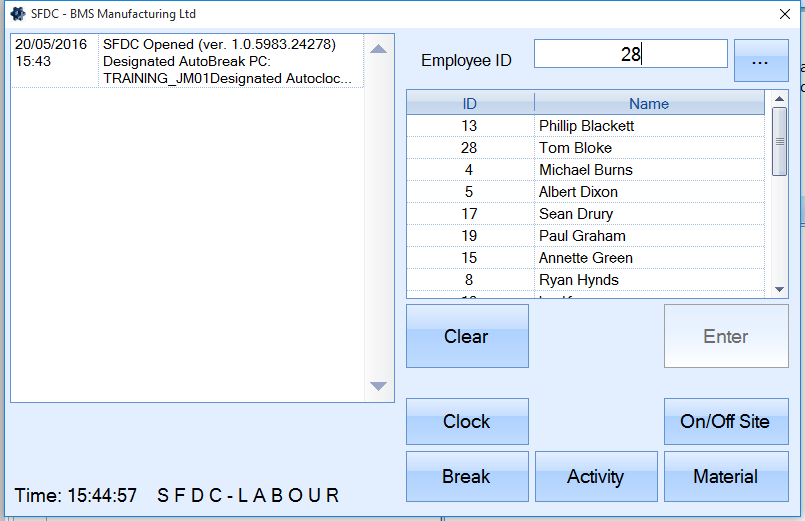Viewport: 805px width, 521px height.
Task: Open employee lookup with the ellipsis button
Action: click(761, 61)
